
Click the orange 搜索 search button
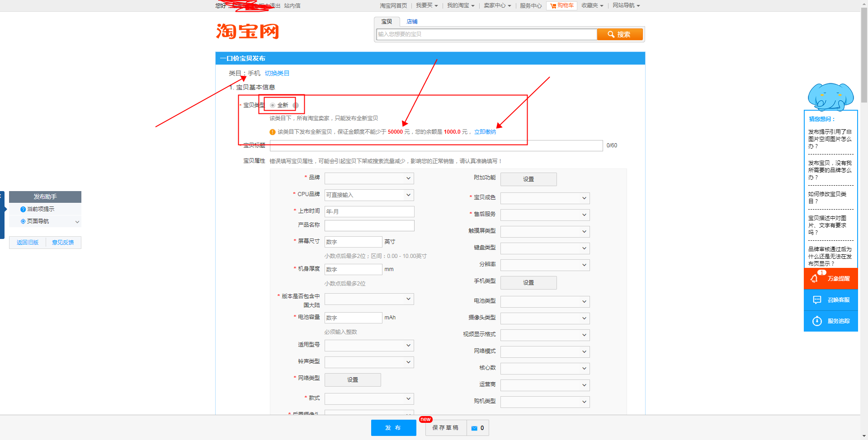620,34
